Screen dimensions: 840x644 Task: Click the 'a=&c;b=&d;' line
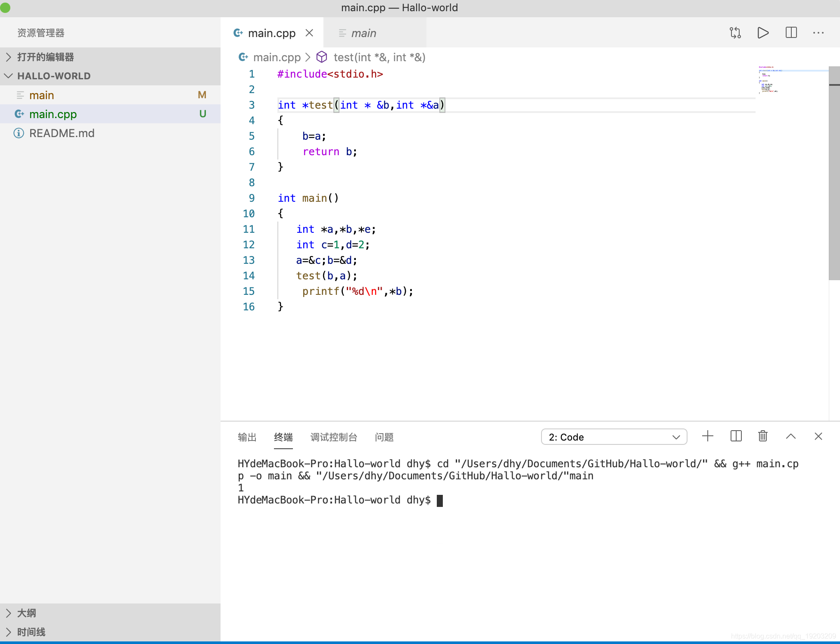point(327,260)
